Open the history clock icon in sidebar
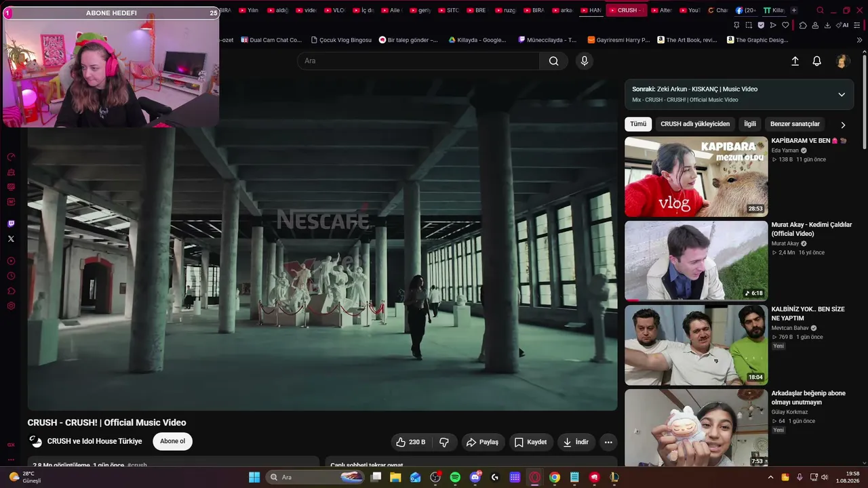 tap(11, 276)
